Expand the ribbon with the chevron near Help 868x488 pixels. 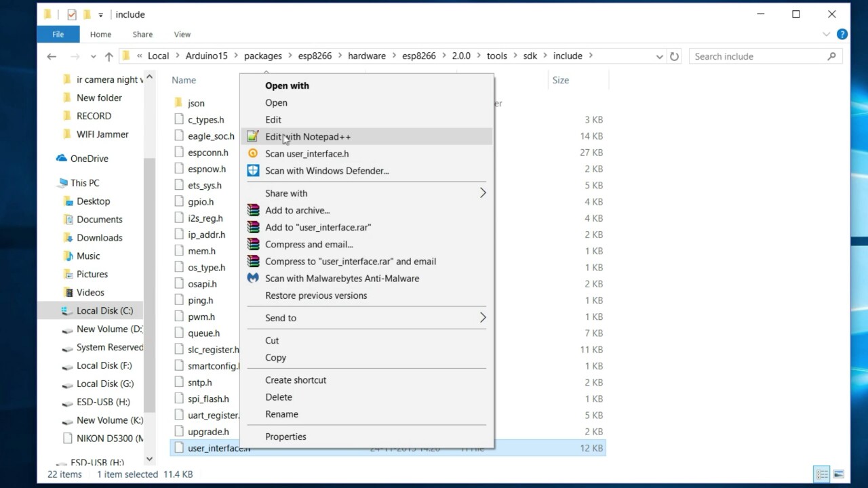[x=826, y=34]
